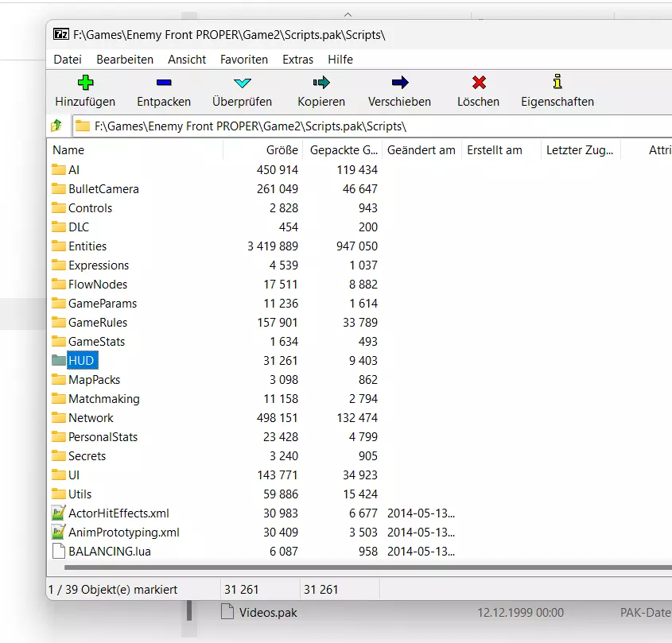Click BALANCING.lua file icon
672x643 pixels.
pyautogui.click(x=59, y=551)
